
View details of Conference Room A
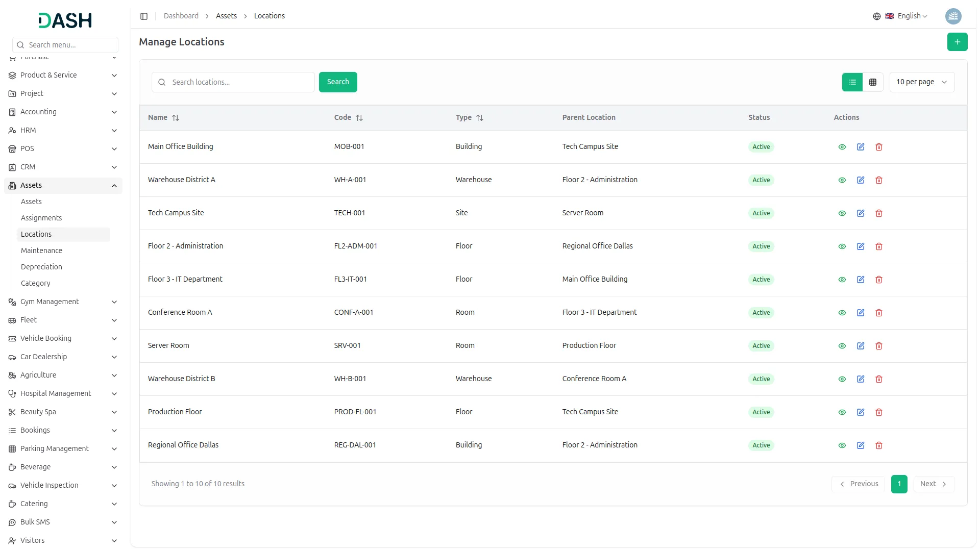842,312
